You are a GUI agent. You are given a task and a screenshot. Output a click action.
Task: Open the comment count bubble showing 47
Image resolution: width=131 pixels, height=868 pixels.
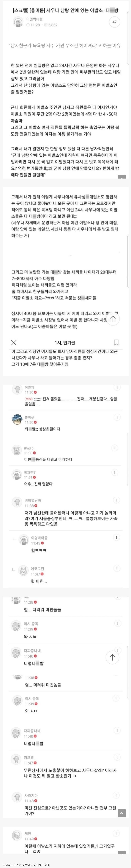tap(114, 22)
